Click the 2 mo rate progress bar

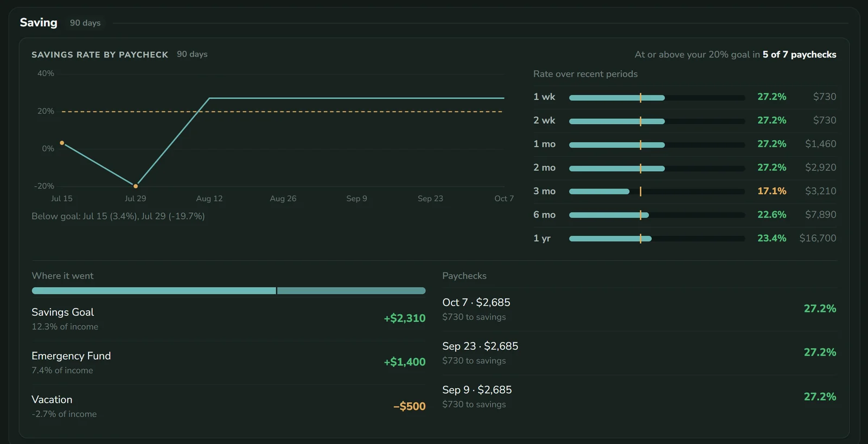(x=657, y=168)
